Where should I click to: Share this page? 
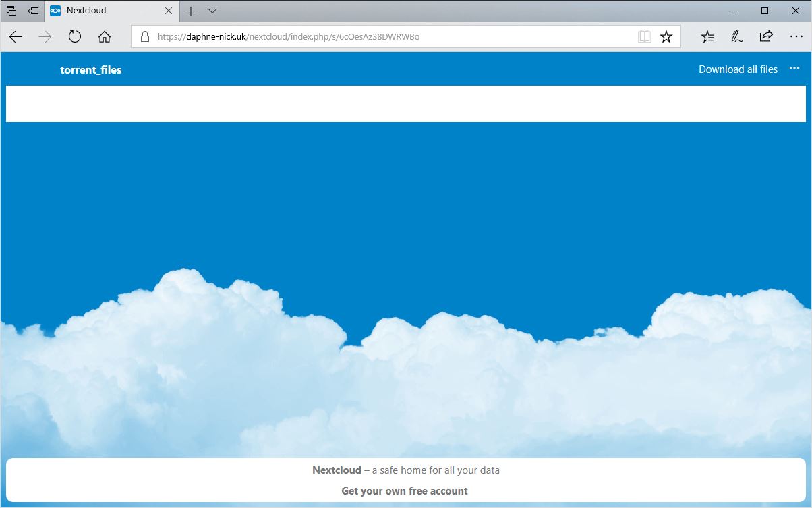(x=766, y=37)
